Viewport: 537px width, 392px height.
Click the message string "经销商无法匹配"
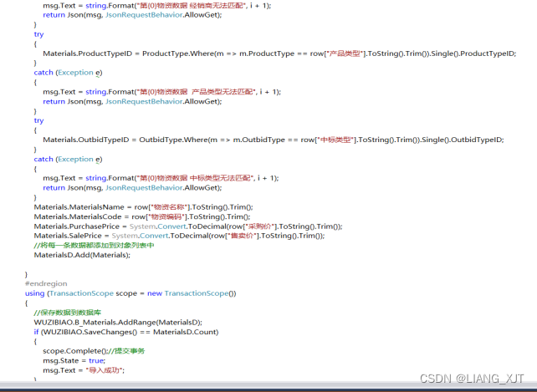click(217, 6)
